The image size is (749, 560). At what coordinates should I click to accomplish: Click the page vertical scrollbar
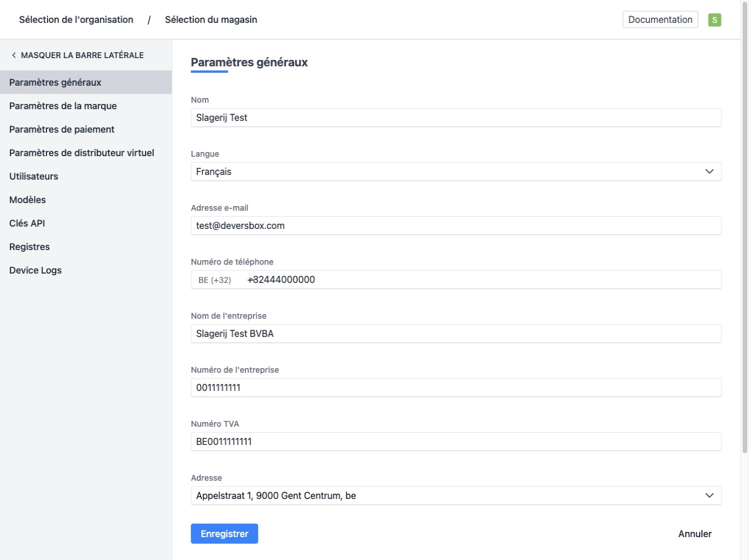744,235
